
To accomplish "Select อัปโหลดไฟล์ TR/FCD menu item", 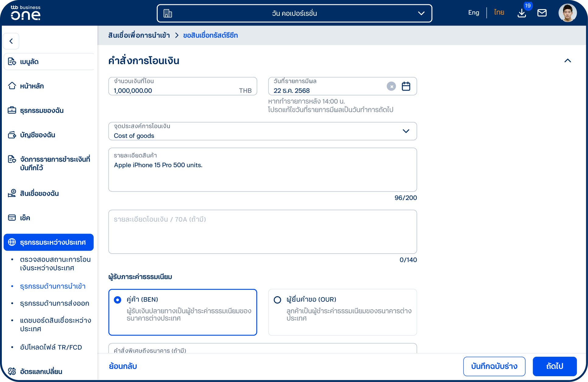I will [51, 347].
